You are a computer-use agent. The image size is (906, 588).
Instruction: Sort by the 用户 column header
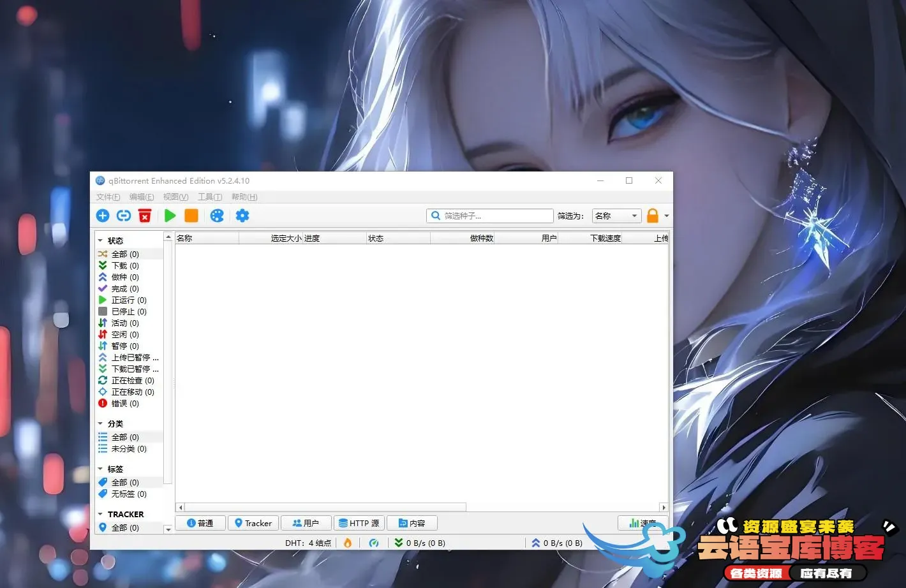click(x=526, y=238)
